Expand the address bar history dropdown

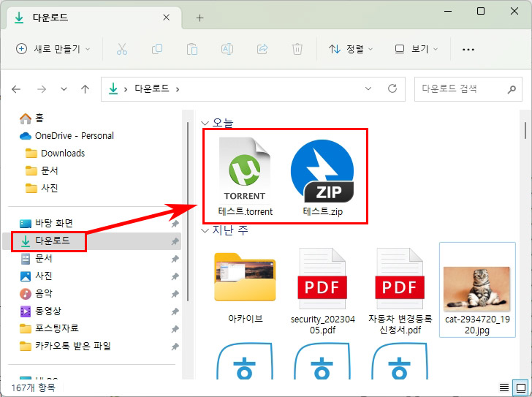click(368, 89)
